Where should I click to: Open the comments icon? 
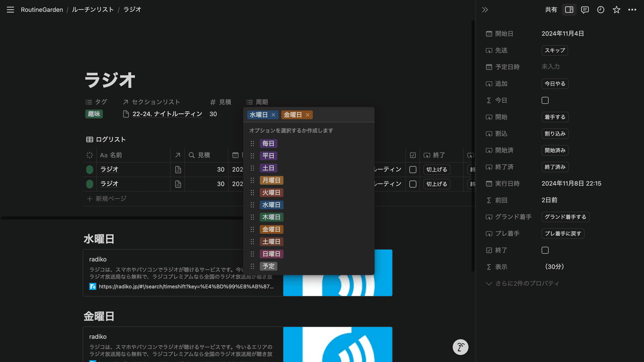pos(585,10)
